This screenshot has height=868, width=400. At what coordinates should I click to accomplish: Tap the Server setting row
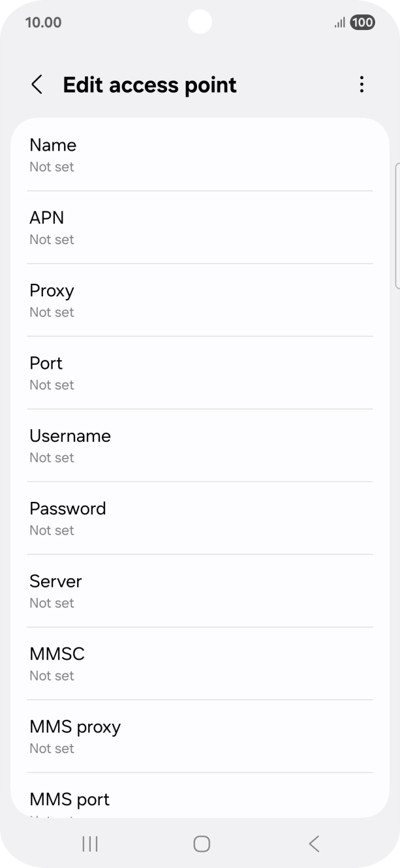click(200, 591)
